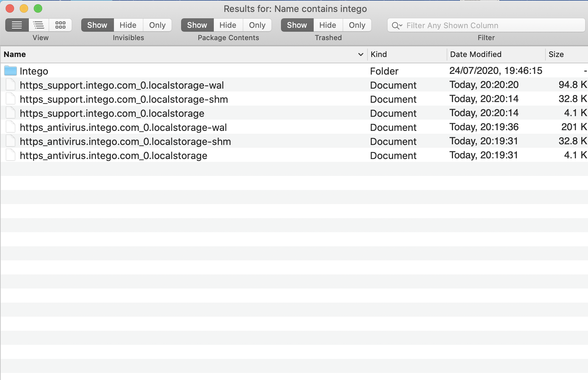The width and height of the screenshot is (588, 380).
Task: Click the 201 K size value
Action: (574, 127)
